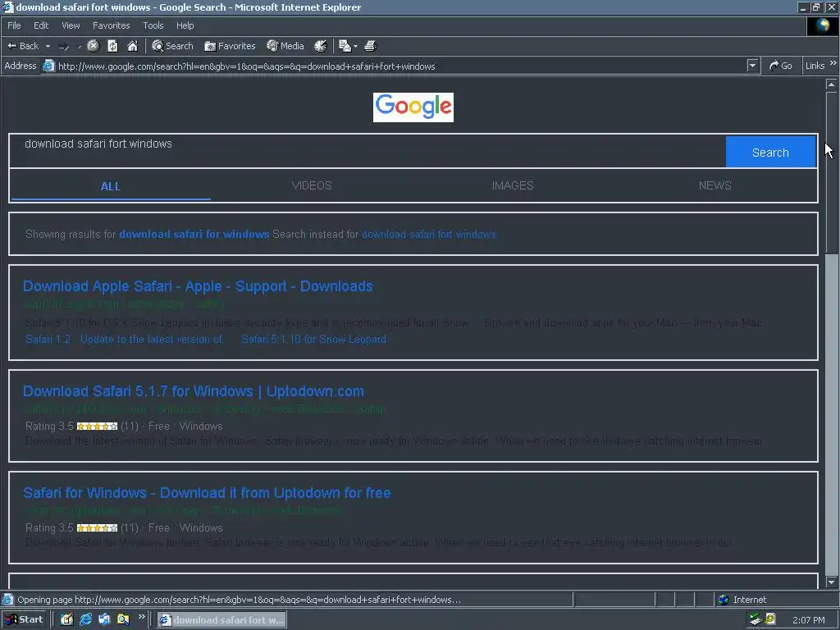
Task: Click the blue Search button
Action: click(770, 152)
